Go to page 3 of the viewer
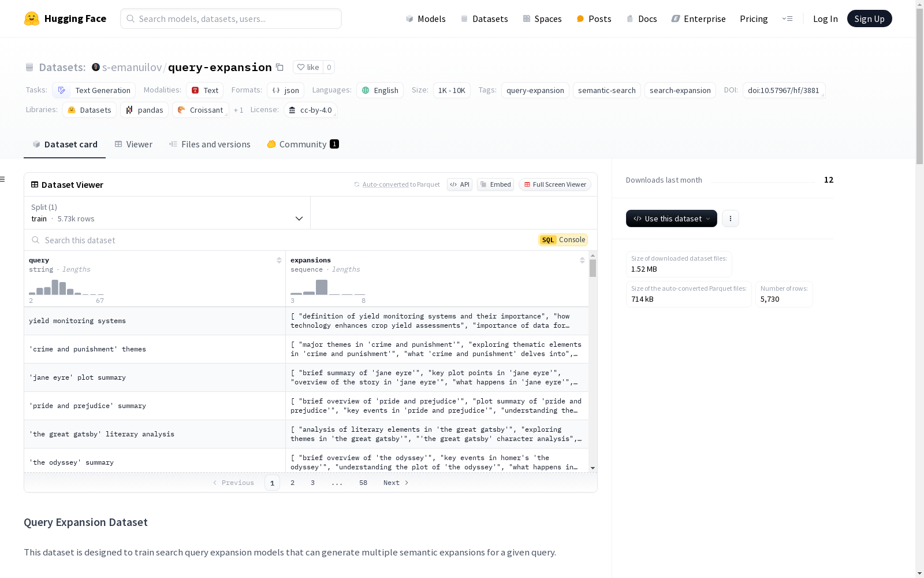This screenshot has height=578, width=924. click(313, 483)
